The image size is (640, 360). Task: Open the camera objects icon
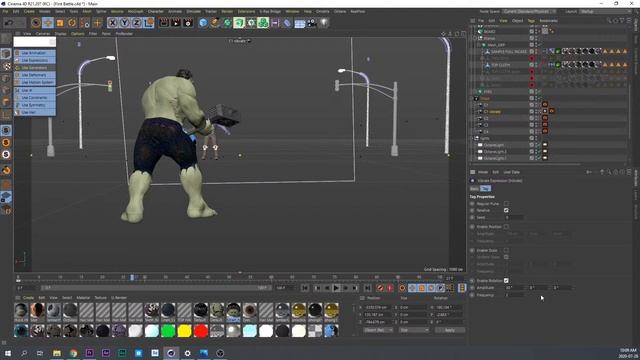(x=312, y=23)
